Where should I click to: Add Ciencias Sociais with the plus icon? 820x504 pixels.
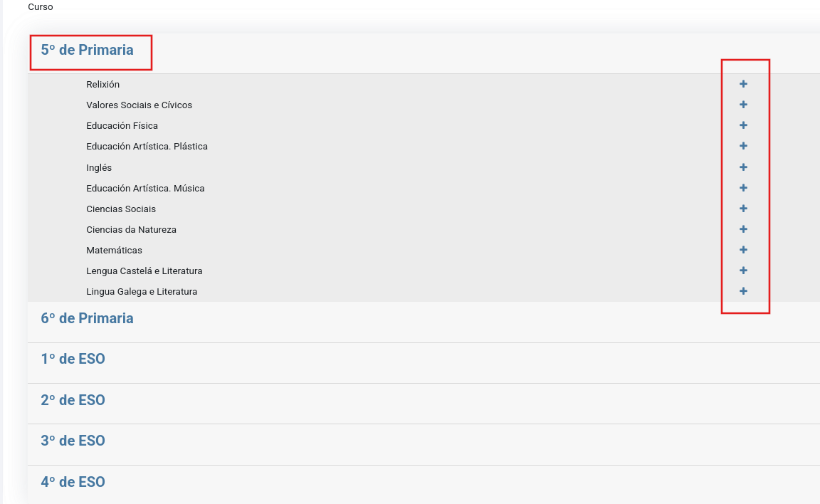click(x=743, y=209)
